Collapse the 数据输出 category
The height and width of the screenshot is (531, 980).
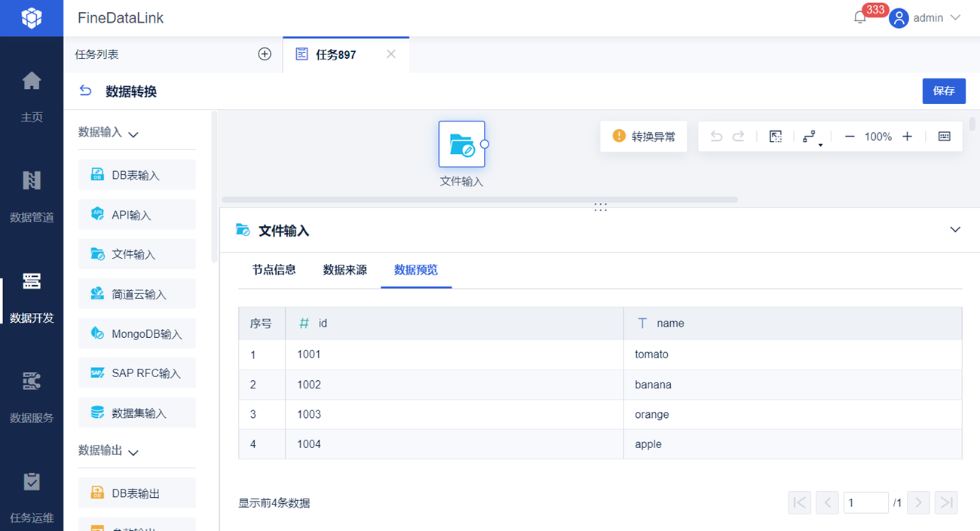(133, 453)
